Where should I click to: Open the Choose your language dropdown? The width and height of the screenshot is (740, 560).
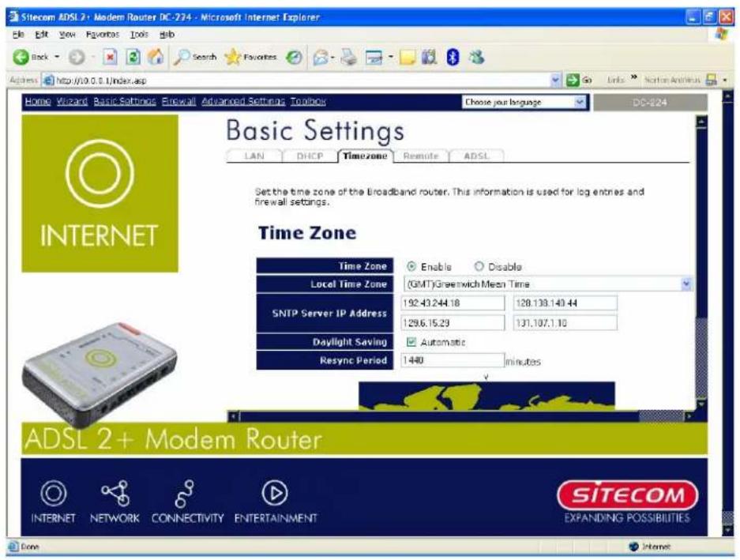click(524, 102)
